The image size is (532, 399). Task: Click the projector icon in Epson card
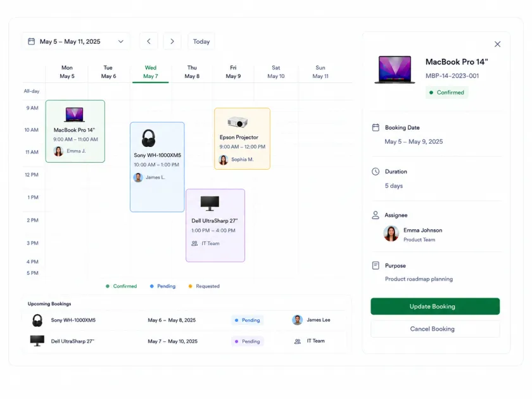[237, 122]
